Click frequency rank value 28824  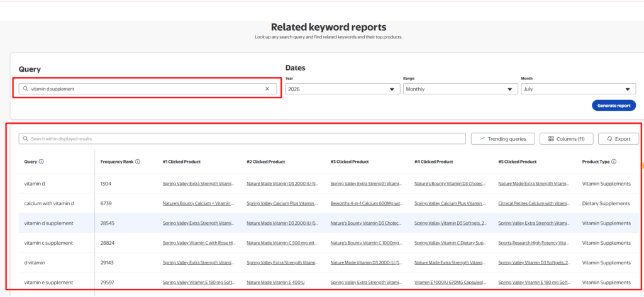107,243
